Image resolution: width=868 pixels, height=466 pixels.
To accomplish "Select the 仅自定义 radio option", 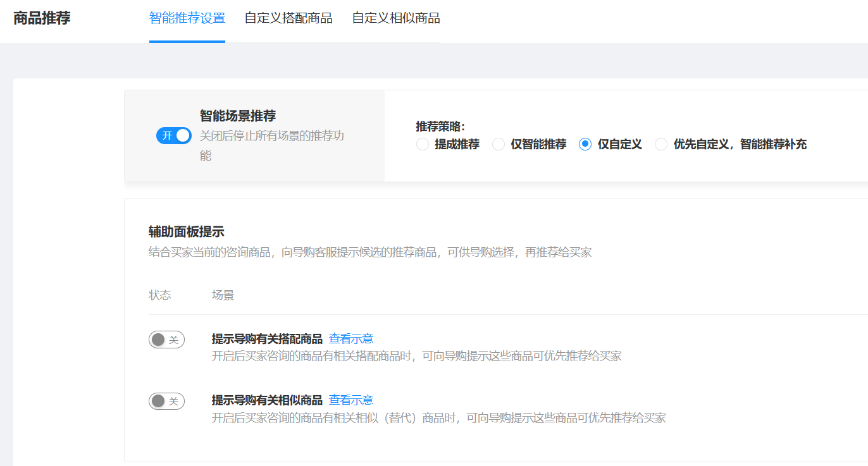I will pyautogui.click(x=585, y=144).
